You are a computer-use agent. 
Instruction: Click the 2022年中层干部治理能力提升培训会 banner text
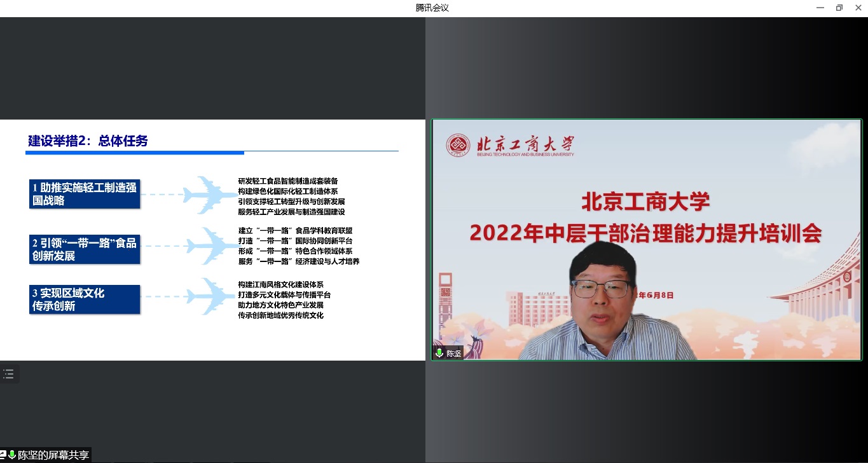645,234
